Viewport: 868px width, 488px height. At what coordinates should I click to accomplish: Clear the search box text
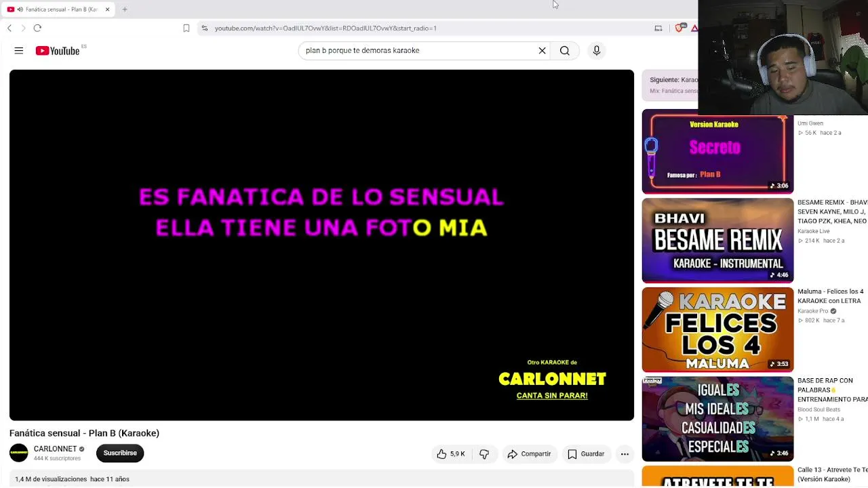pyautogui.click(x=542, y=51)
